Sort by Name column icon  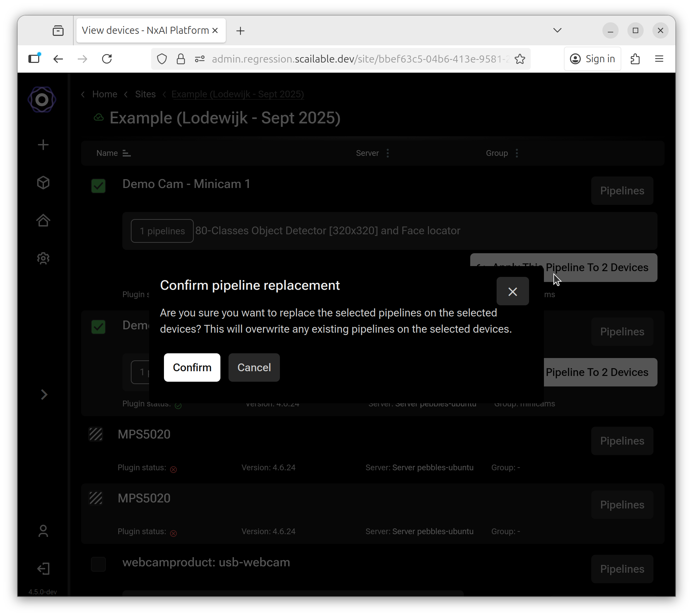(126, 153)
